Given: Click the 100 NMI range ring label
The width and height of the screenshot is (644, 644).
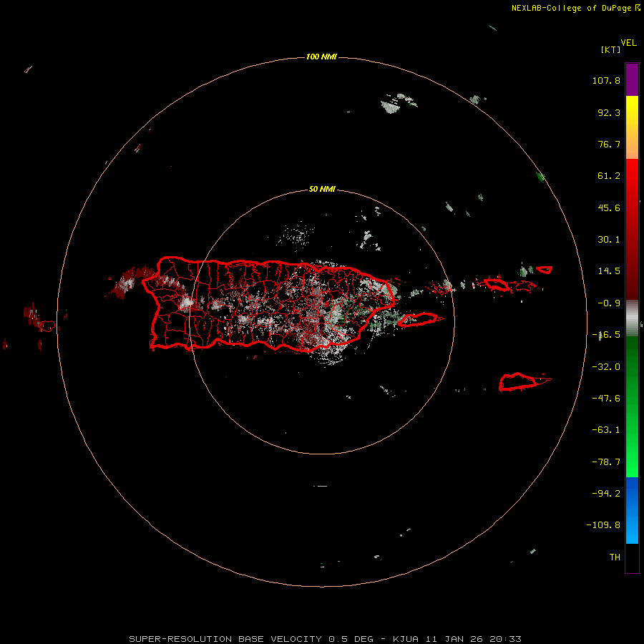Looking at the screenshot, I should (x=321, y=57).
